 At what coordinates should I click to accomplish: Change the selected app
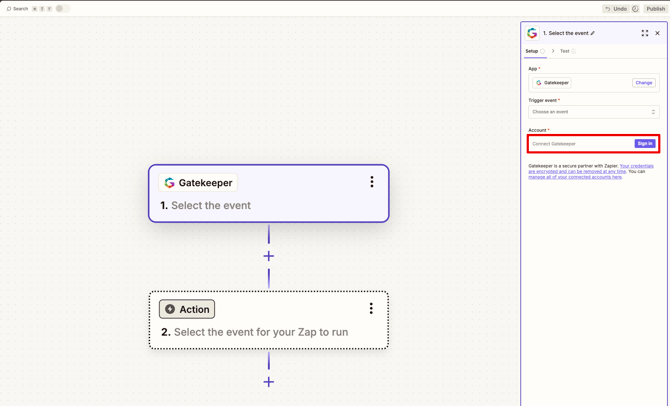644,83
